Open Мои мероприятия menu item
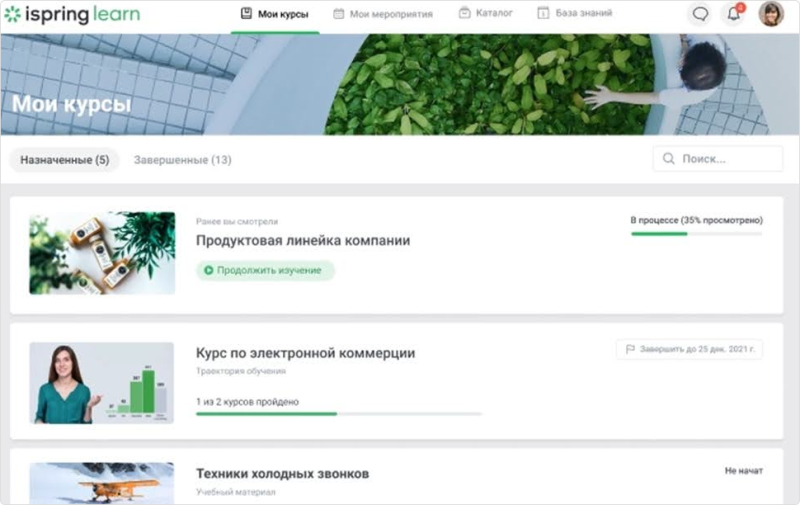 point(383,14)
